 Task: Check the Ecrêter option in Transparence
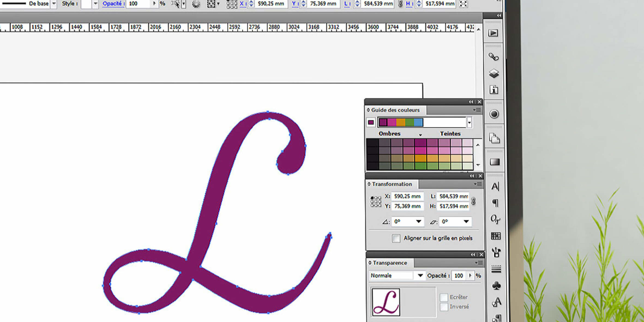pyautogui.click(x=444, y=297)
